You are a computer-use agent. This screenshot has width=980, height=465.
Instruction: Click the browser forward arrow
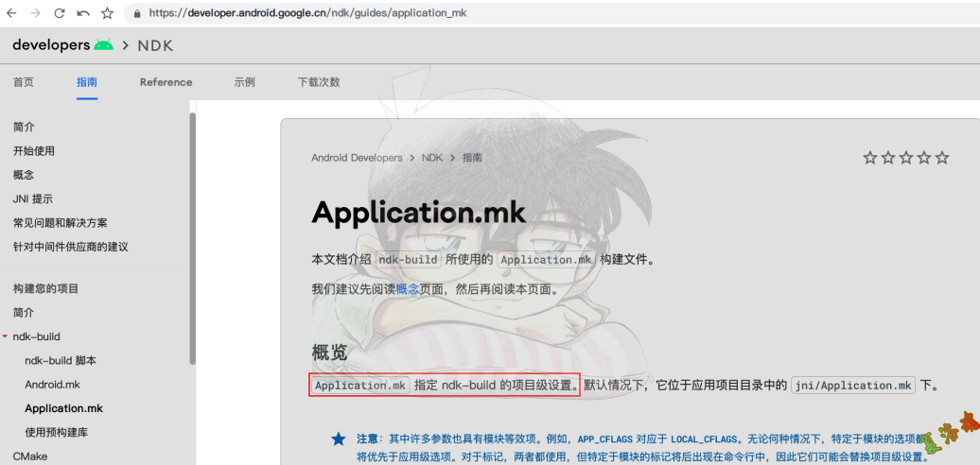coord(36,13)
